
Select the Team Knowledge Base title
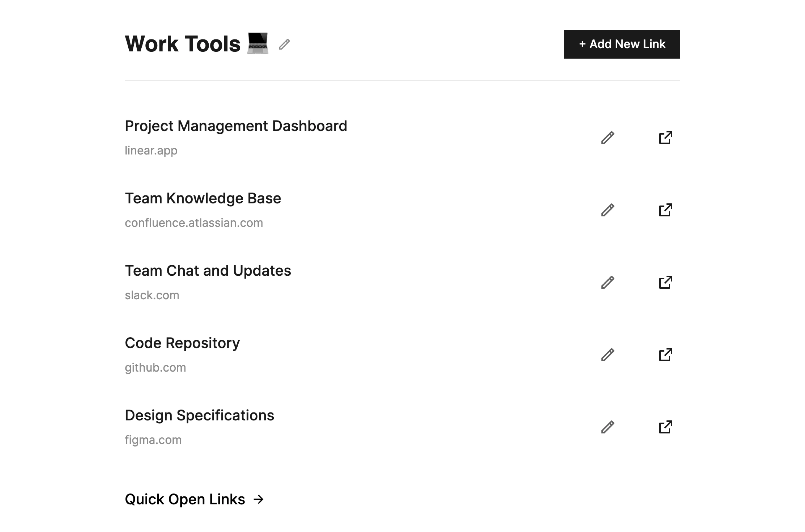tap(203, 198)
